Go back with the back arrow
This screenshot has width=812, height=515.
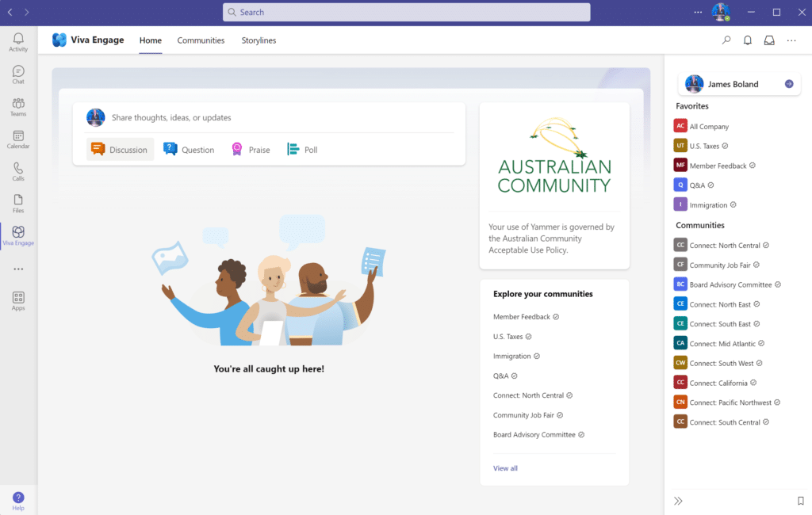[x=10, y=12]
